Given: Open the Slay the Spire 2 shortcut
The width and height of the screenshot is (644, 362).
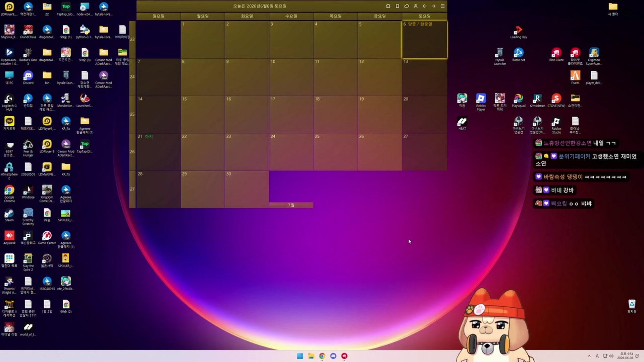Looking at the screenshot, I should coord(28,262).
